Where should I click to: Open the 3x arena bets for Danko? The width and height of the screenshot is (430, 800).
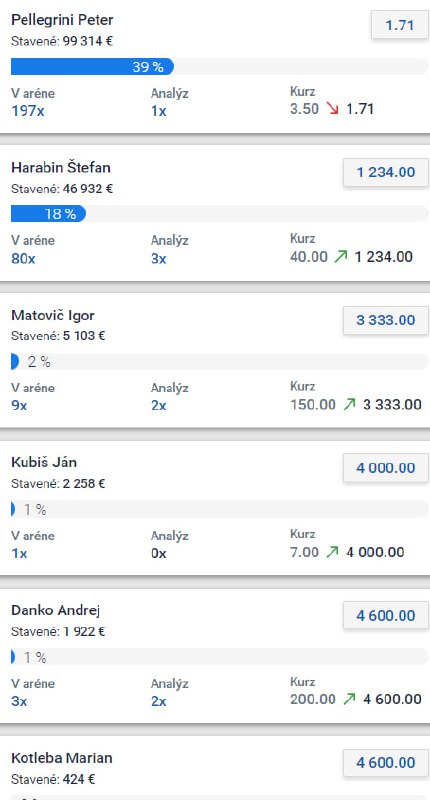[19, 701]
